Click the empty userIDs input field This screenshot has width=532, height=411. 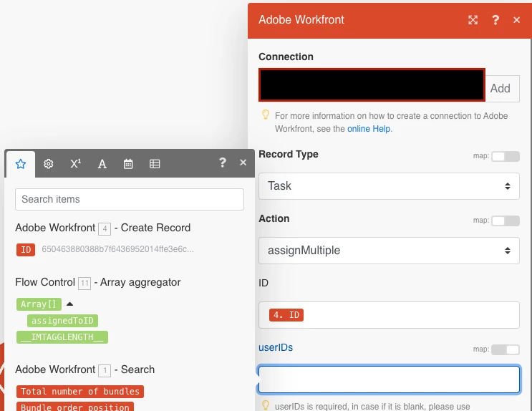389,379
